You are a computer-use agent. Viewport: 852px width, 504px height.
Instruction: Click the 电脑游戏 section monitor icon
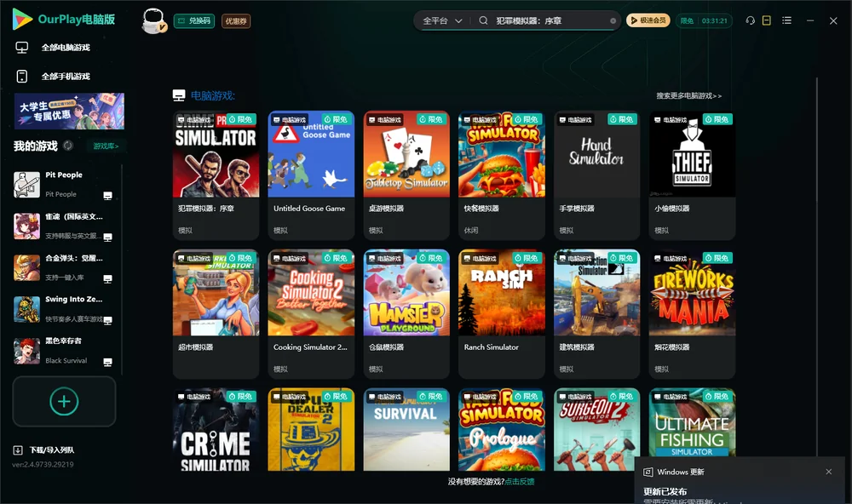[x=179, y=95]
